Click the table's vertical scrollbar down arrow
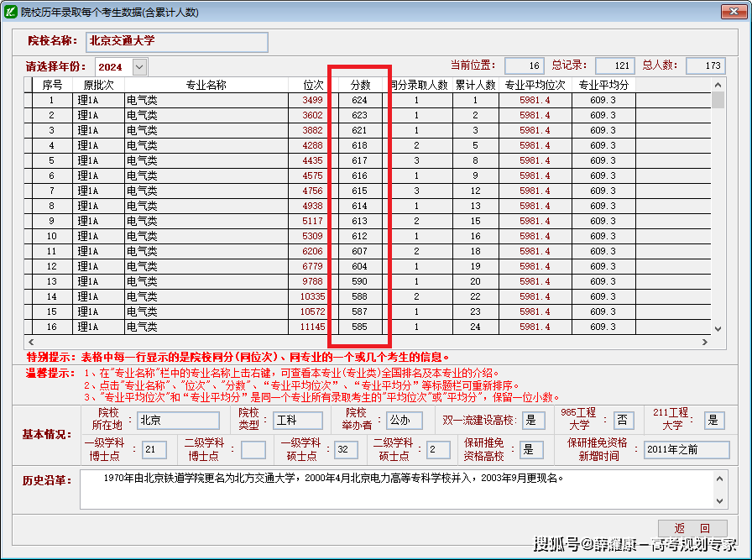752x560 pixels. [718, 329]
